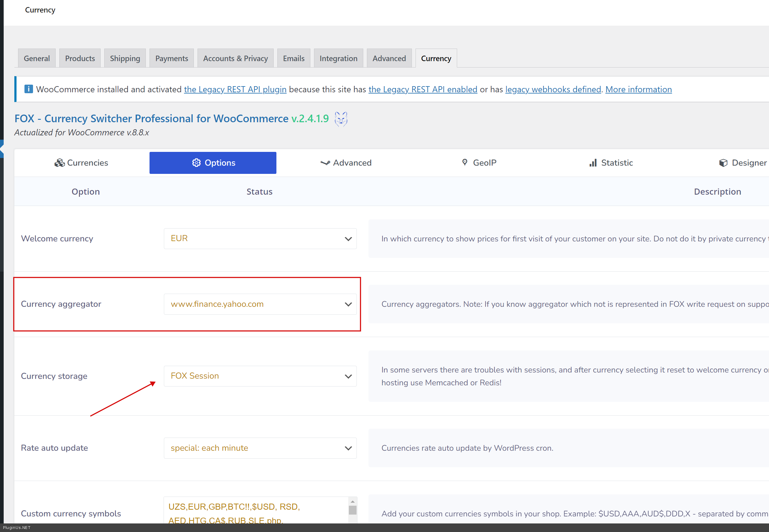Switch to the FOX Advanced tab
This screenshot has width=769, height=532.
[346, 163]
